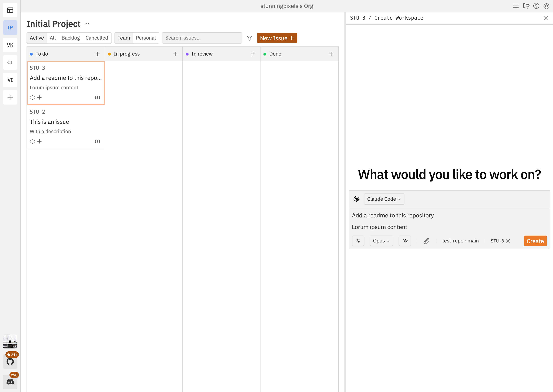Assign members on STU-3 using the people icon
553x392 pixels.
pyautogui.click(x=98, y=97)
